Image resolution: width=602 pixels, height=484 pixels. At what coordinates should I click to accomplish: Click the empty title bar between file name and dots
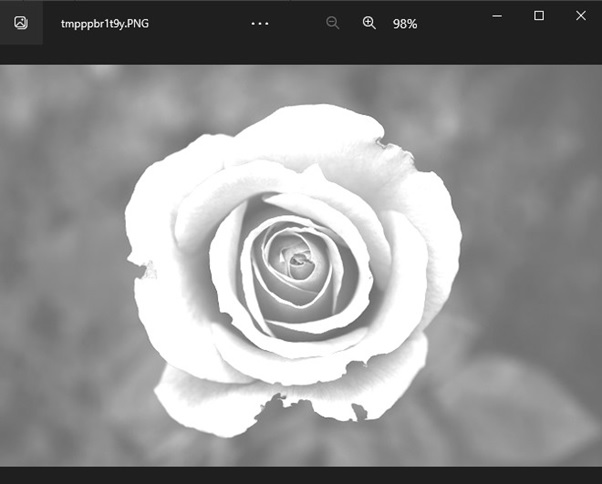(x=200, y=23)
